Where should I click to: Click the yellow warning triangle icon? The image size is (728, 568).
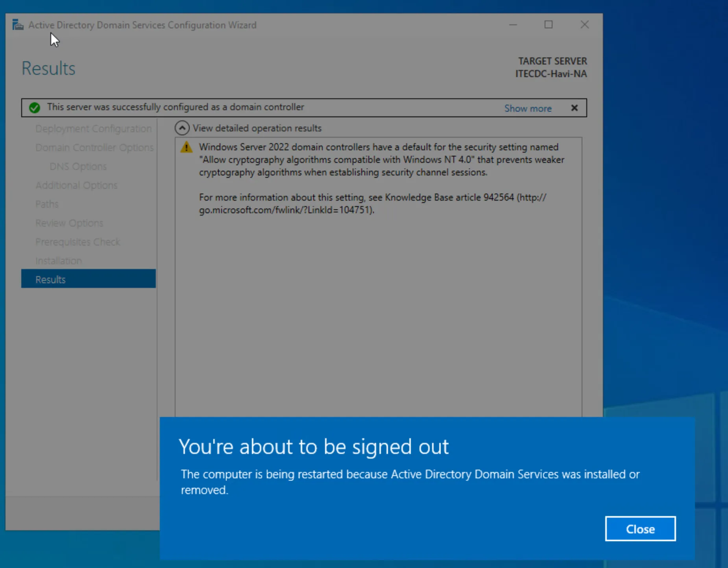point(186,148)
